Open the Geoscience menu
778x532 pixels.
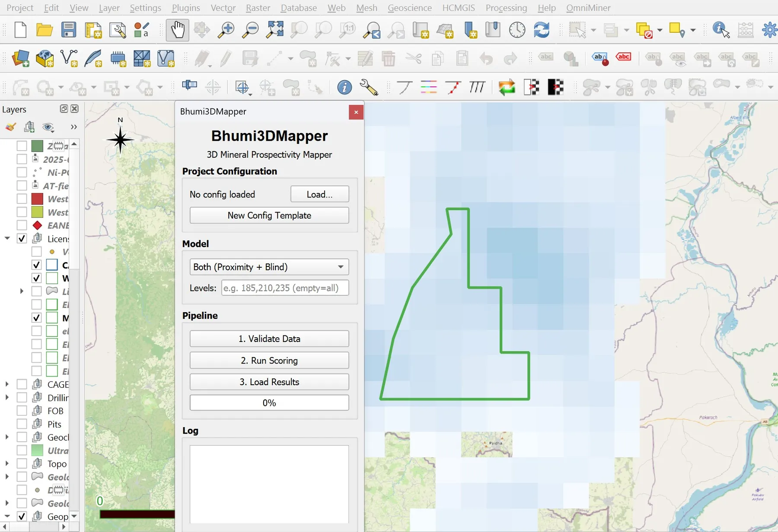click(409, 8)
